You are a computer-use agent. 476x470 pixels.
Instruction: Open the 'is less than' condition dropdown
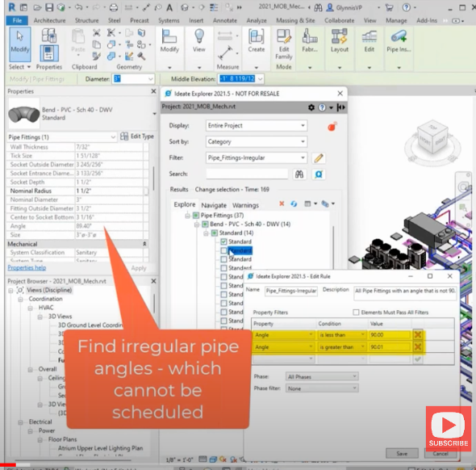pyautogui.click(x=341, y=335)
